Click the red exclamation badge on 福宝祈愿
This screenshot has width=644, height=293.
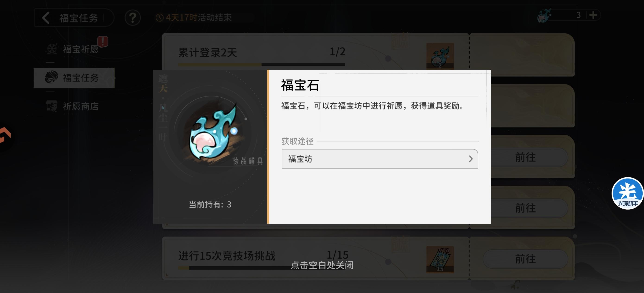point(103,41)
